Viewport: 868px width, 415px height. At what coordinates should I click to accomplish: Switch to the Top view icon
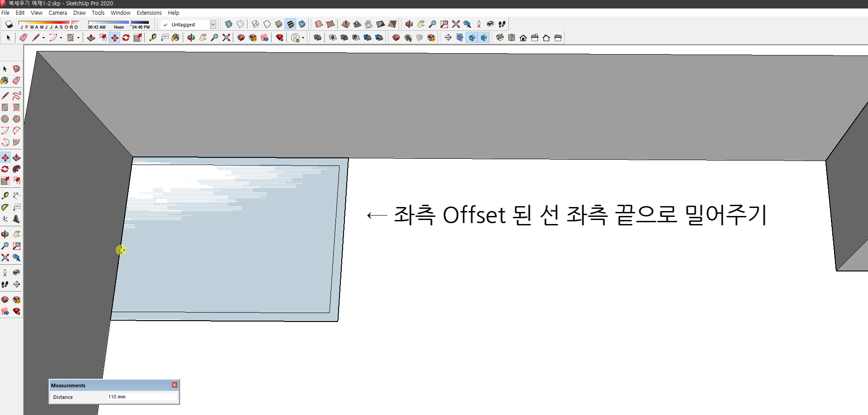[512, 38]
